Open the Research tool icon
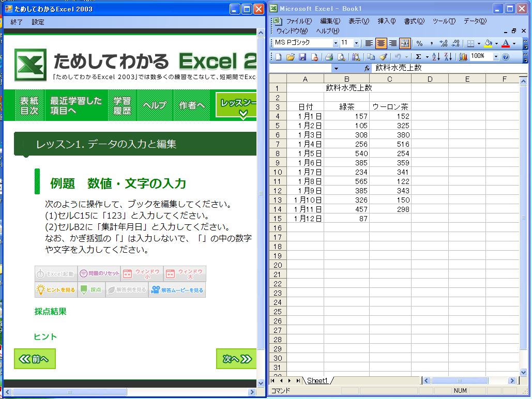Viewport: 532px width, 399px height. tap(356, 57)
